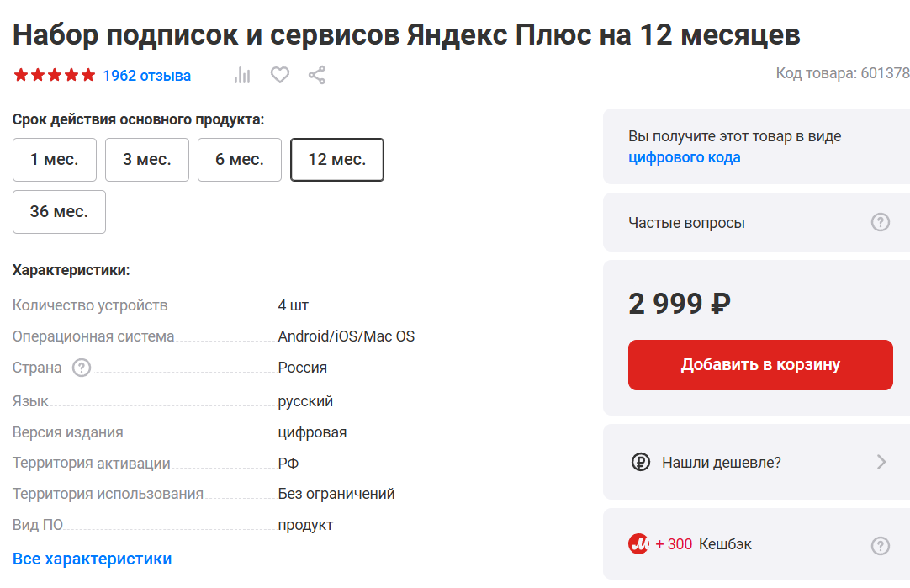Select the 6 мес. duration option
This screenshot has width=910, height=588.
[x=240, y=160]
